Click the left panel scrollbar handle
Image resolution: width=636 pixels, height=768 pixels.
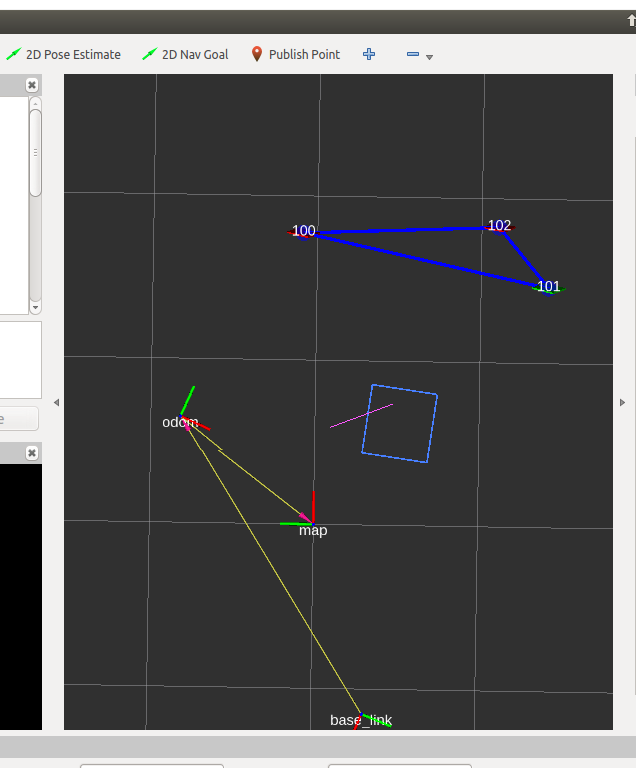(x=35, y=153)
